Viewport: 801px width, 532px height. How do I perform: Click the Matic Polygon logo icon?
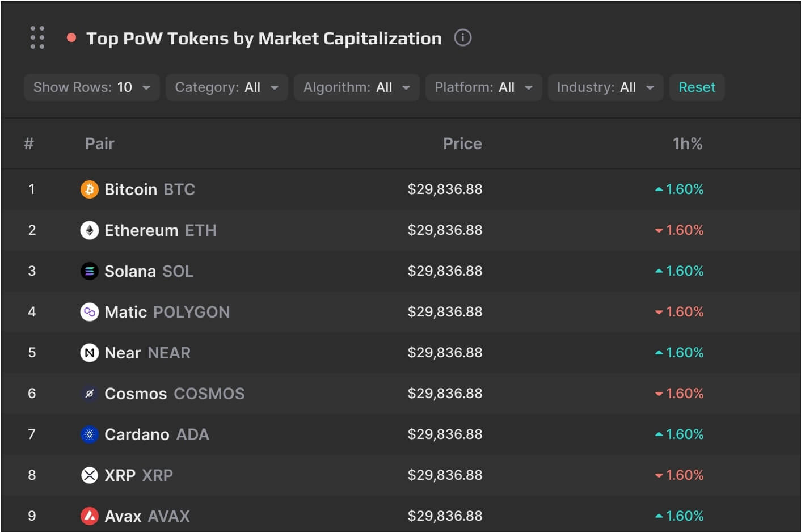coord(89,312)
